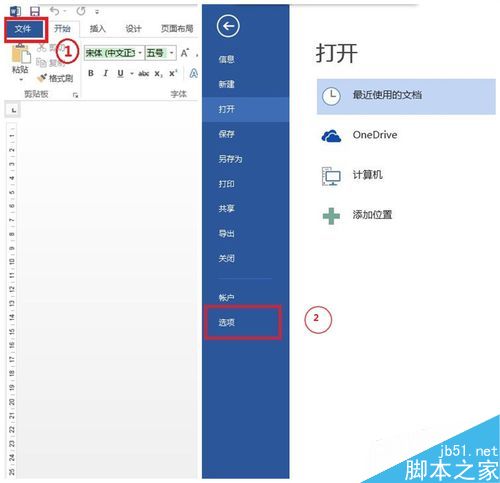The width and height of the screenshot is (500, 483).
Task: Switch to the 页面布局 tab
Action: coord(177,29)
